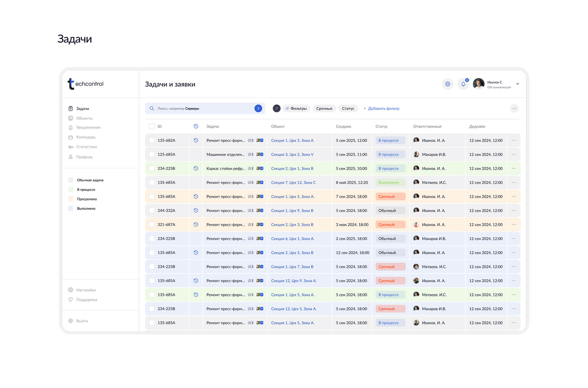Click the settings gear icon in the header
The image size is (588, 388).
(447, 84)
